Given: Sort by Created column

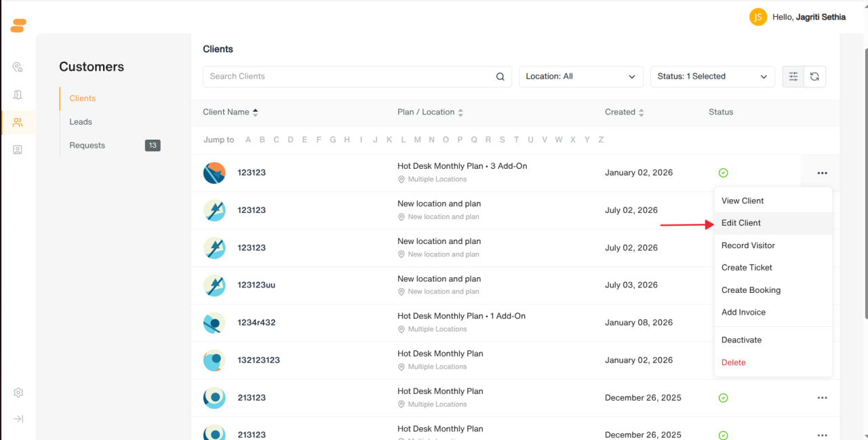Looking at the screenshot, I should point(625,112).
